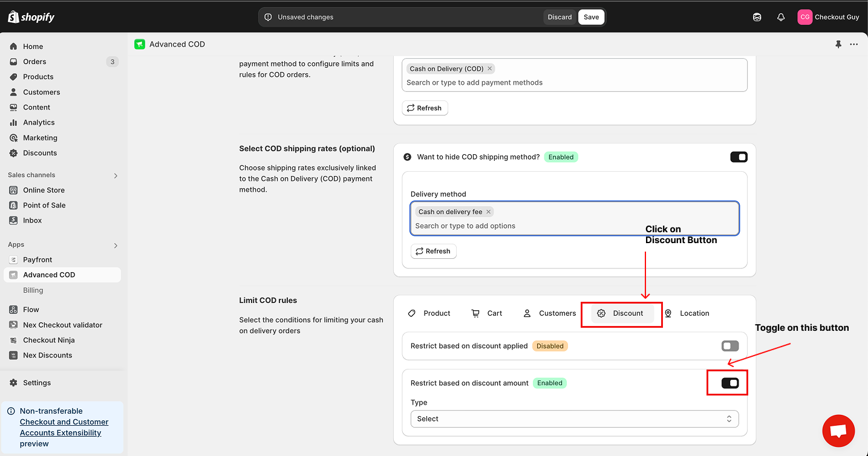Open the three-dots more actions menu
The height and width of the screenshot is (456, 868).
tap(853, 44)
